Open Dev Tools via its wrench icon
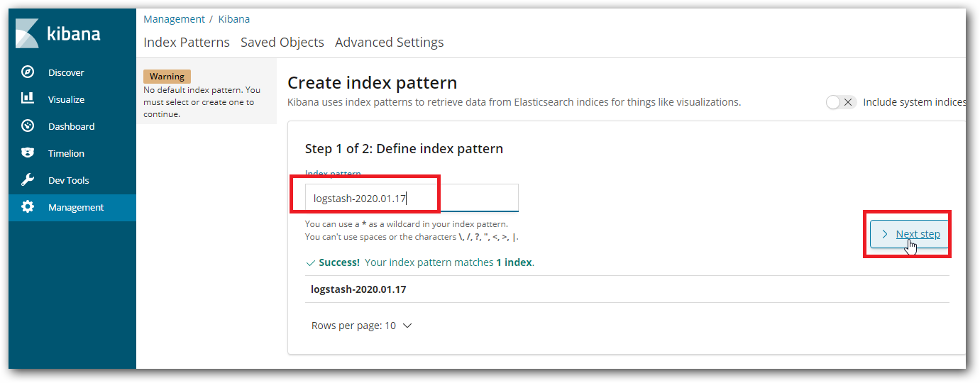 click(28, 180)
